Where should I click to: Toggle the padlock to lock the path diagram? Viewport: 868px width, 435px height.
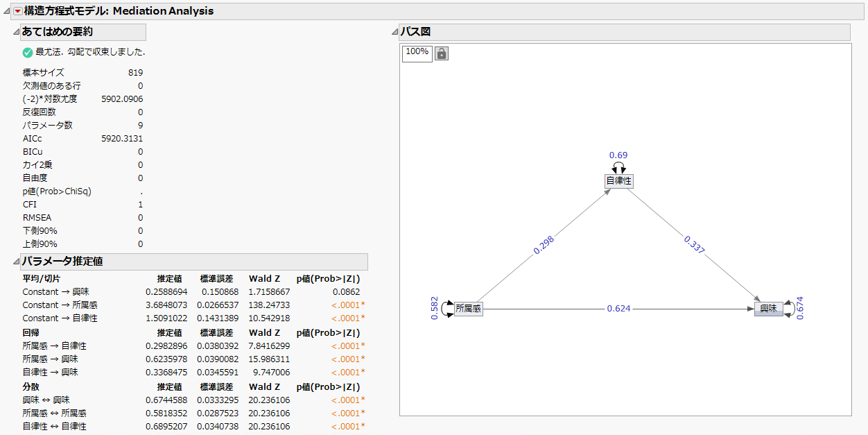442,53
